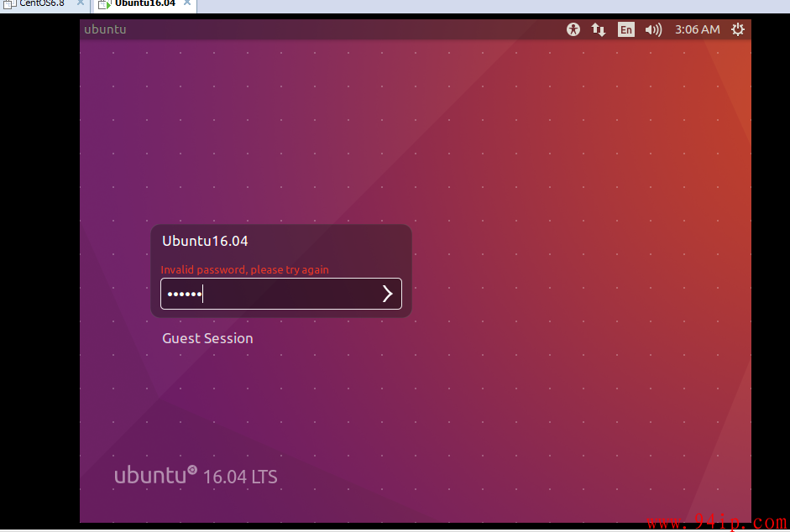Screen dimensions: 790x532
Task: Open the network connections indicator
Action: pyautogui.click(x=598, y=29)
